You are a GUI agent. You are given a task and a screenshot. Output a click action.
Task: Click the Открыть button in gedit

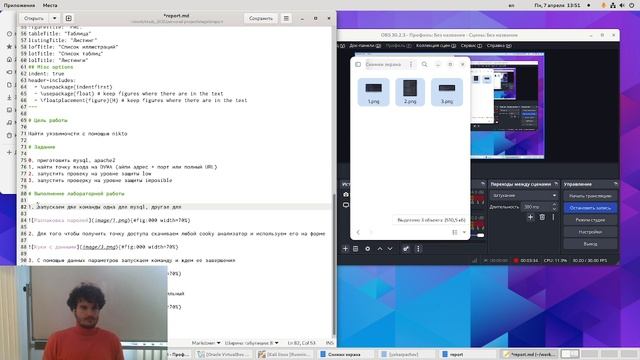[34, 18]
